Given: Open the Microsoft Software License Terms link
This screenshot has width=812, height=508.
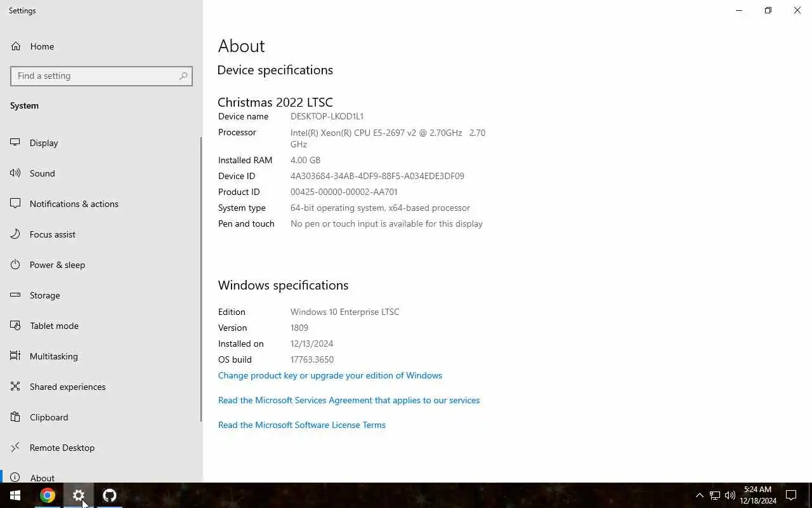Looking at the screenshot, I should 302,425.
